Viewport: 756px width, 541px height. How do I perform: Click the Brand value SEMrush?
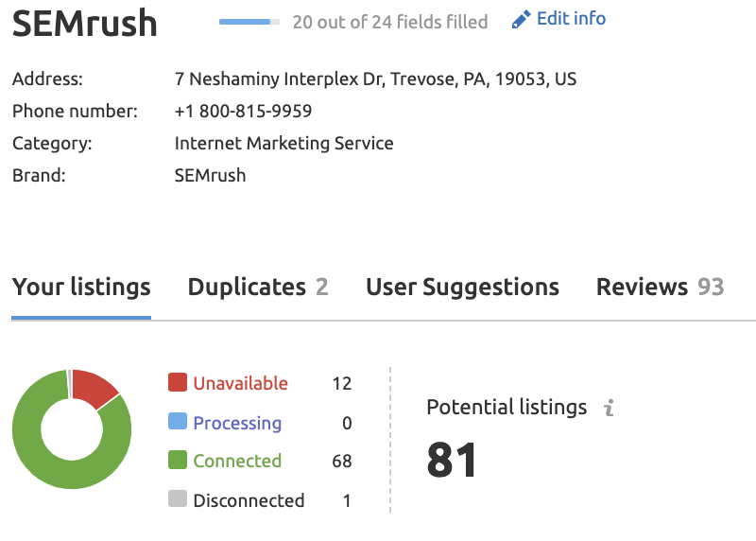tap(210, 176)
